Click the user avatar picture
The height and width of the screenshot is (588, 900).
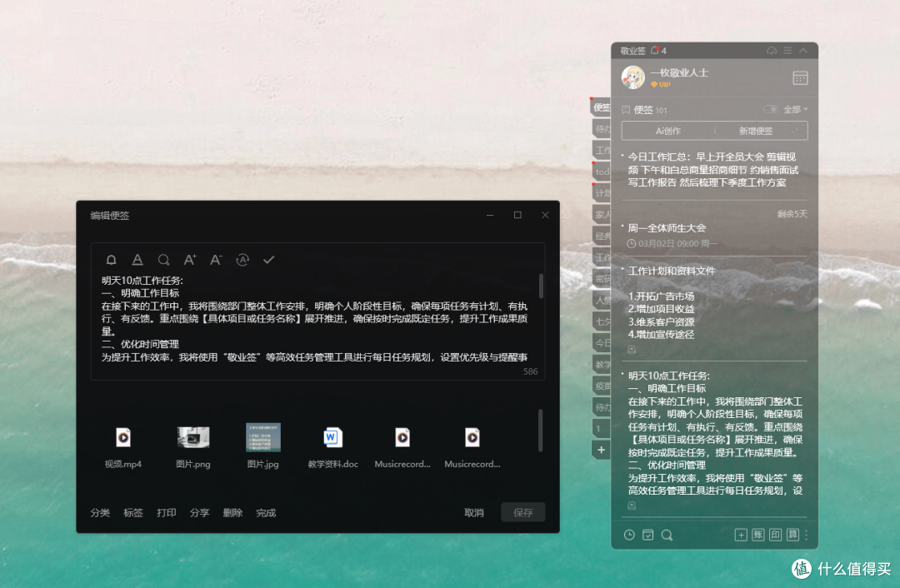pyautogui.click(x=633, y=77)
